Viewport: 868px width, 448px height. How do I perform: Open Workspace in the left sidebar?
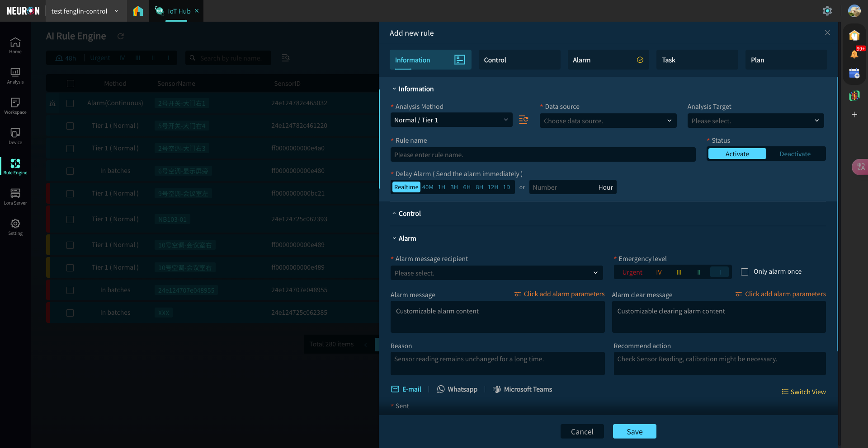tap(15, 106)
